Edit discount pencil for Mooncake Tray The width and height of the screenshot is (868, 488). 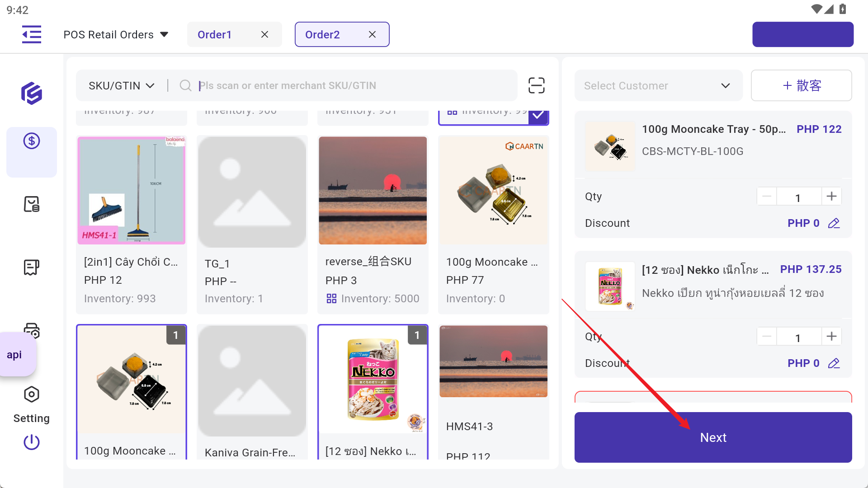click(834, 223)
